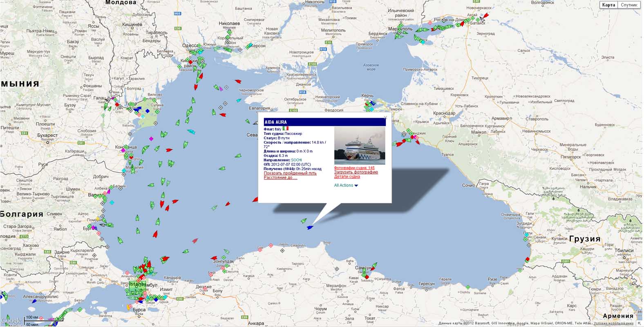The width and height of the screenshot is (644, 327).
Task: Click the blue vessel marker near Александруполис
Action: click(x=34, y=301)
